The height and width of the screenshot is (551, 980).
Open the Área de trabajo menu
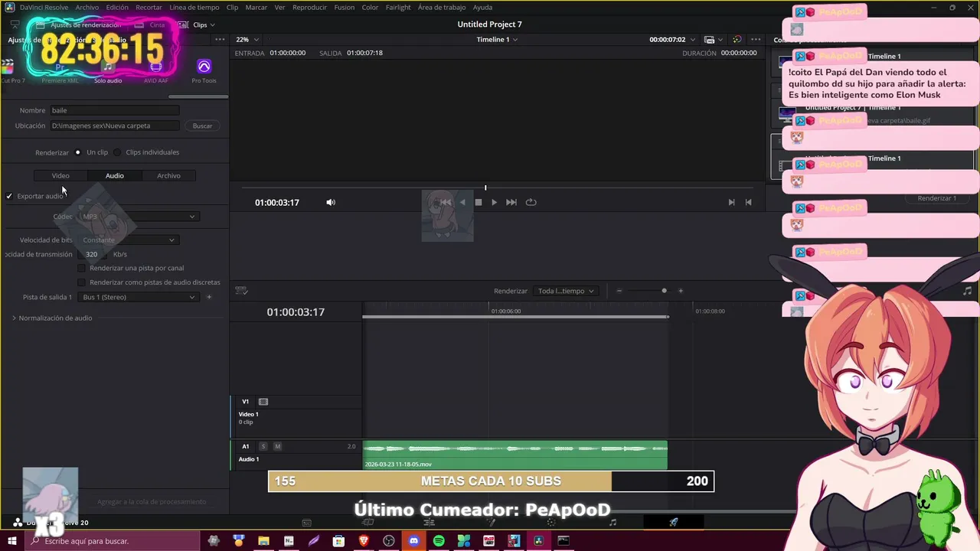tap(442, 7)
